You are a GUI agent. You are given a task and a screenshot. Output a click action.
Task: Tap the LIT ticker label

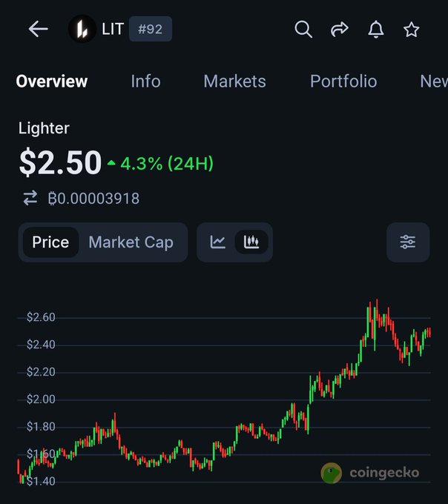[x=113, y=29]
